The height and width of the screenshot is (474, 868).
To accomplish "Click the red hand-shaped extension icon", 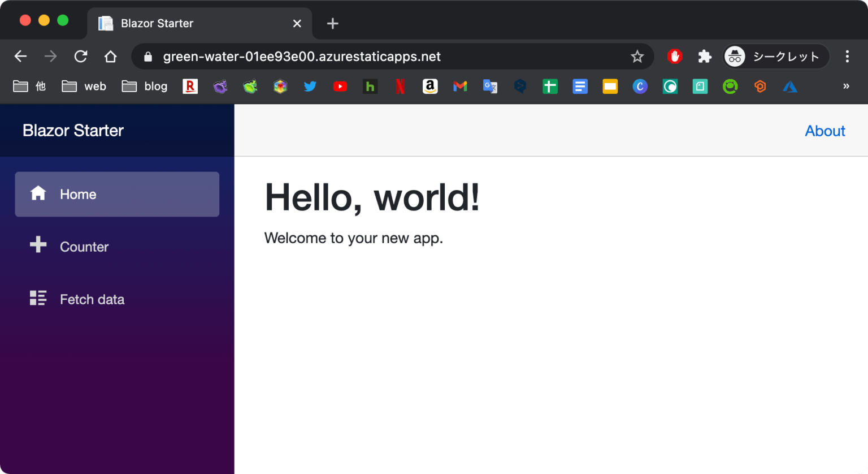I will 674,56.
